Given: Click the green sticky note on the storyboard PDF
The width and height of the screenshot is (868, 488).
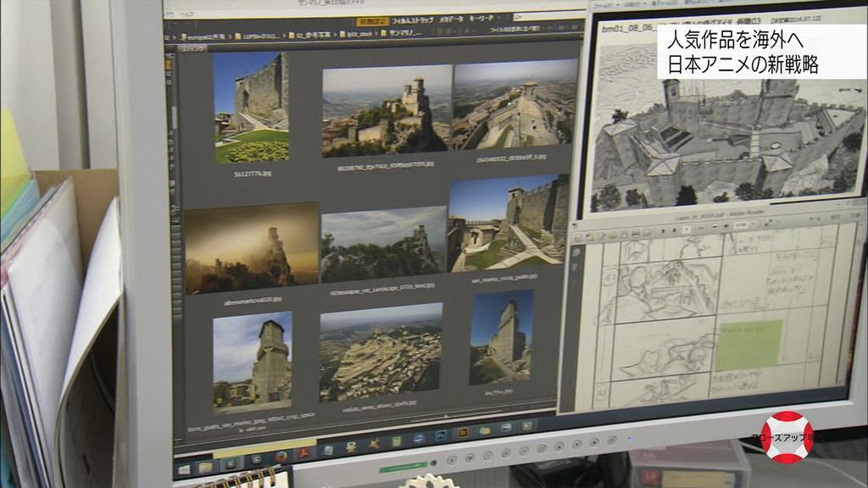Looking at the screenshot, I should click(748, 344).
